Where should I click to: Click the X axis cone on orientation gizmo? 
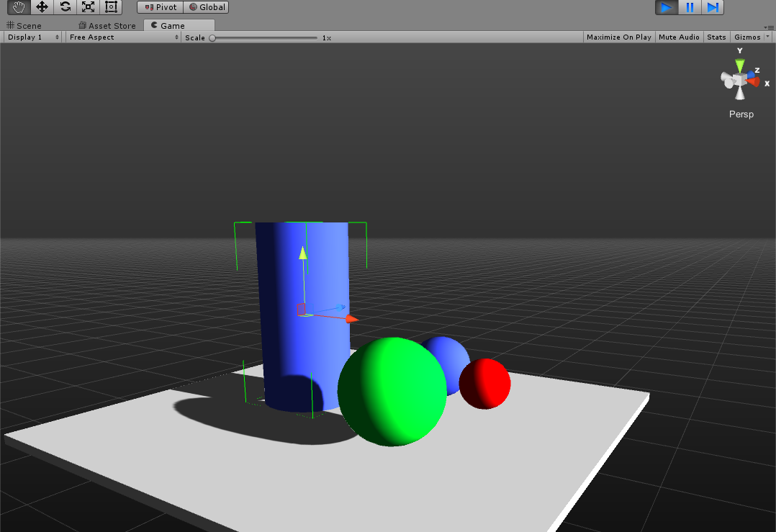(754, 82)
